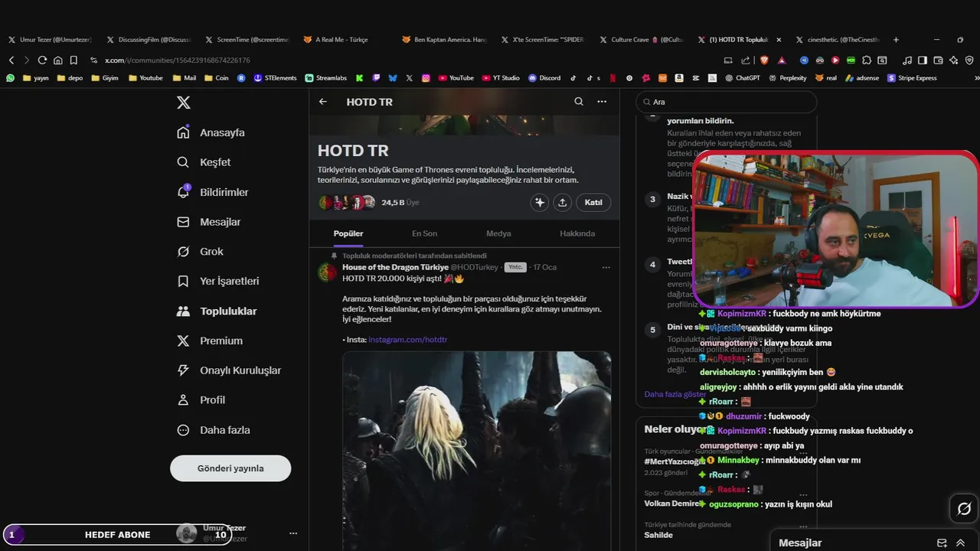Open instagram.com/hotdtr link
The height and width of the screenshot is (551, 980).
pyautogui.click(x=407, y=339)
